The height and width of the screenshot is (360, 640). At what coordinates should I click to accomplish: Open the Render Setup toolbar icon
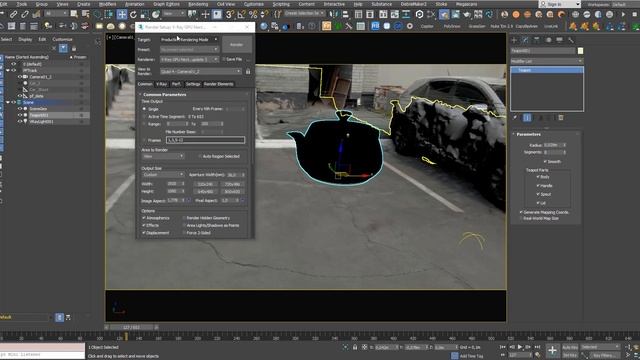click(444, 15)
